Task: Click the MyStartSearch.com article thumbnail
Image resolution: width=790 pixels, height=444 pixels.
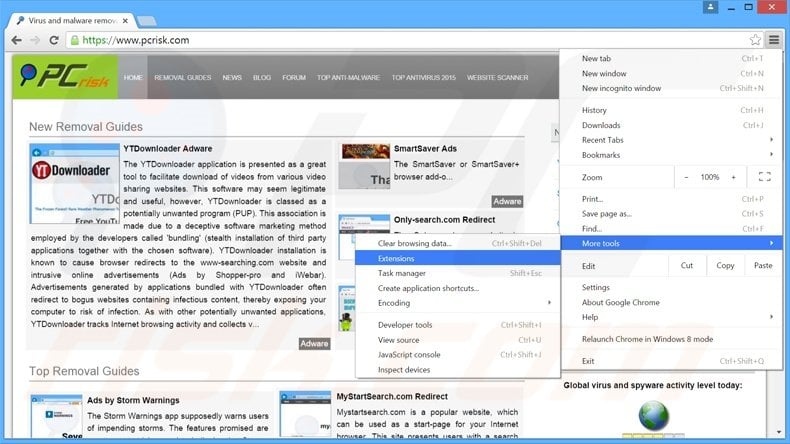Action: tap(305, 414)
